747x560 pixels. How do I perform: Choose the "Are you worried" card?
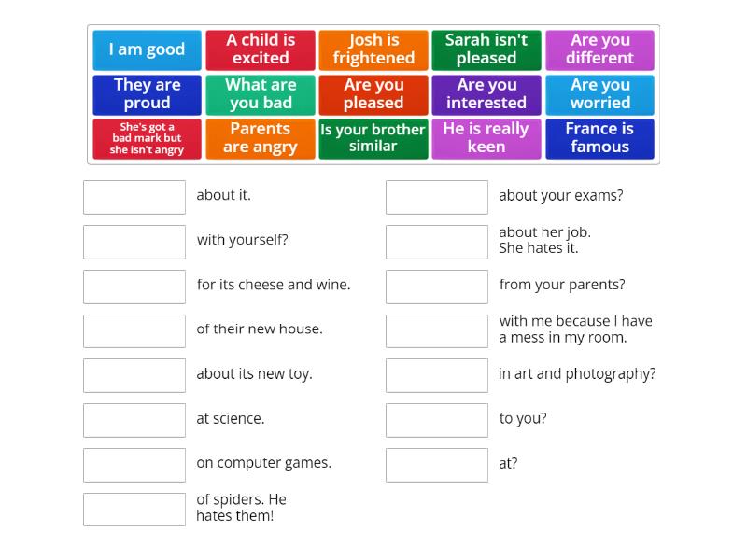(x=599, y=92)
